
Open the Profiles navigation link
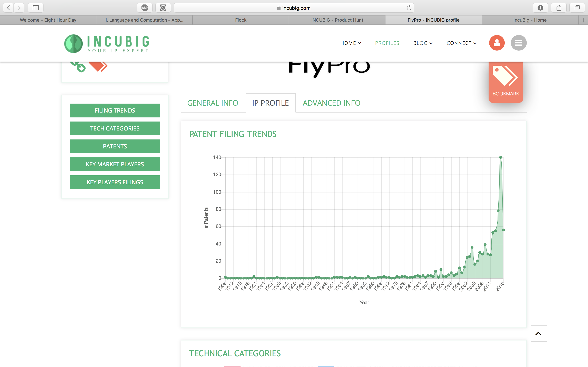387,43
